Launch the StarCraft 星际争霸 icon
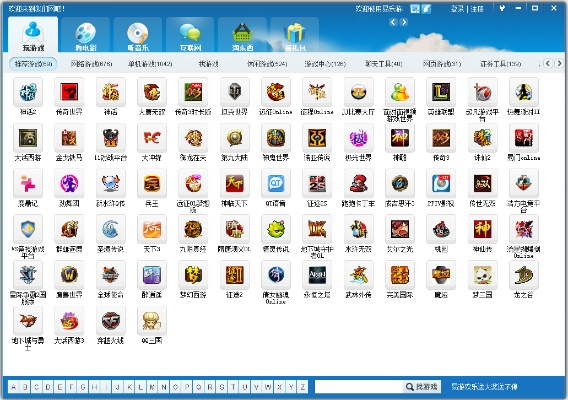The image size is (568, 400). [28, 275]
